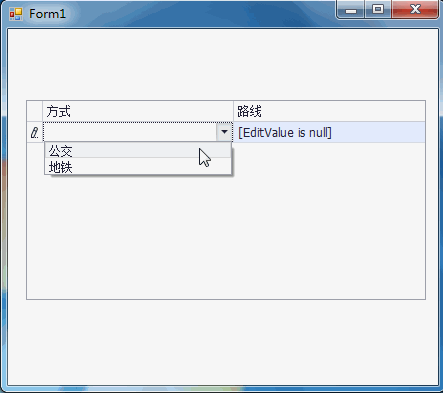
Task: Select the [EditValue is null] cell
Action: coord(329,132)
